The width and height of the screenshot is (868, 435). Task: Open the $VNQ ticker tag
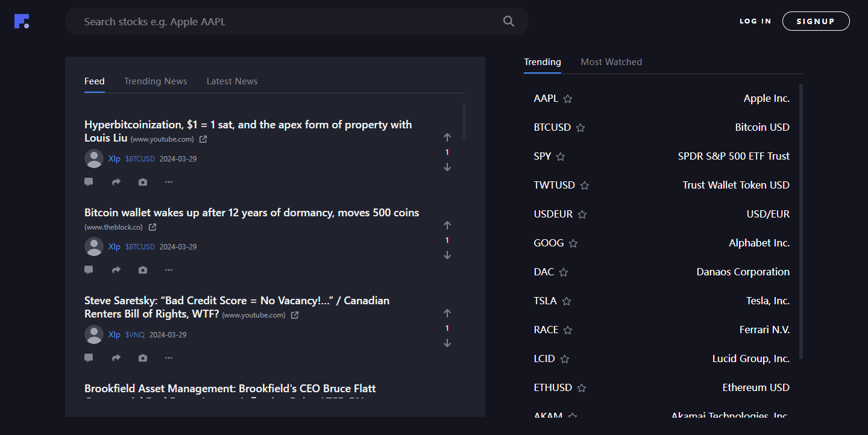click(x=135, y=334)
